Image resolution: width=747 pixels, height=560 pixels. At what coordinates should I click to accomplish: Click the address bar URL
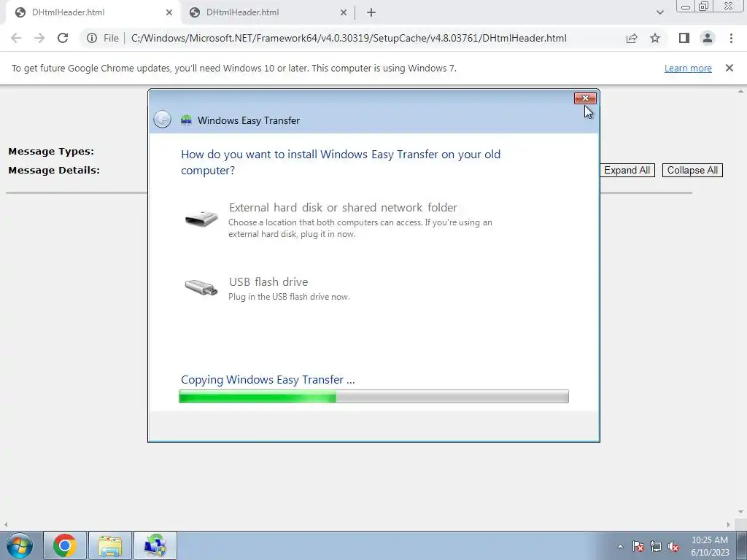(349, 38)
